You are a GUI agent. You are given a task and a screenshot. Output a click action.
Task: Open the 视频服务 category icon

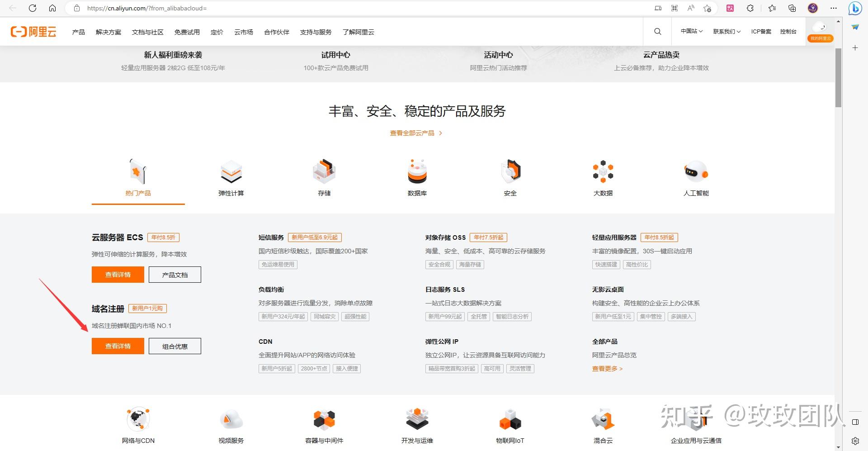pyautogui.click(x=231, y=418)
